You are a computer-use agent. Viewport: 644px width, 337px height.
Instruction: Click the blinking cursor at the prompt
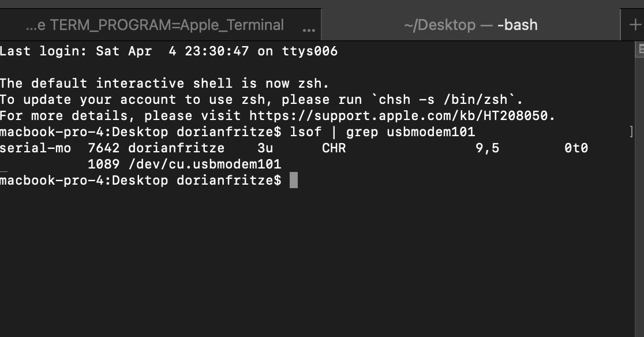[294, 179]
